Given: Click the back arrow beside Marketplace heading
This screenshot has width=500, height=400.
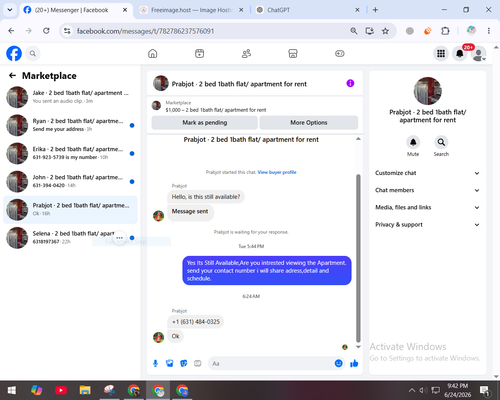Looking at the screenshot, I should click(12, 76).
